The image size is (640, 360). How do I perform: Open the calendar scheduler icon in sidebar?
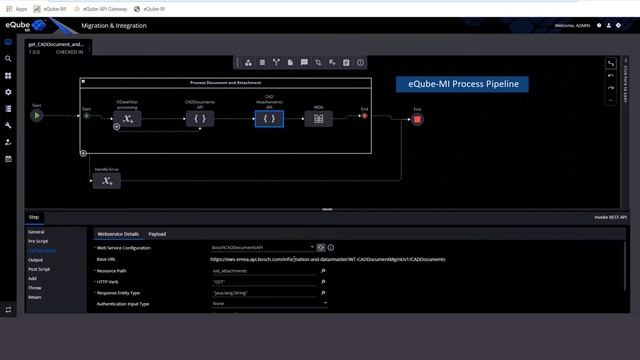point(8,159)
